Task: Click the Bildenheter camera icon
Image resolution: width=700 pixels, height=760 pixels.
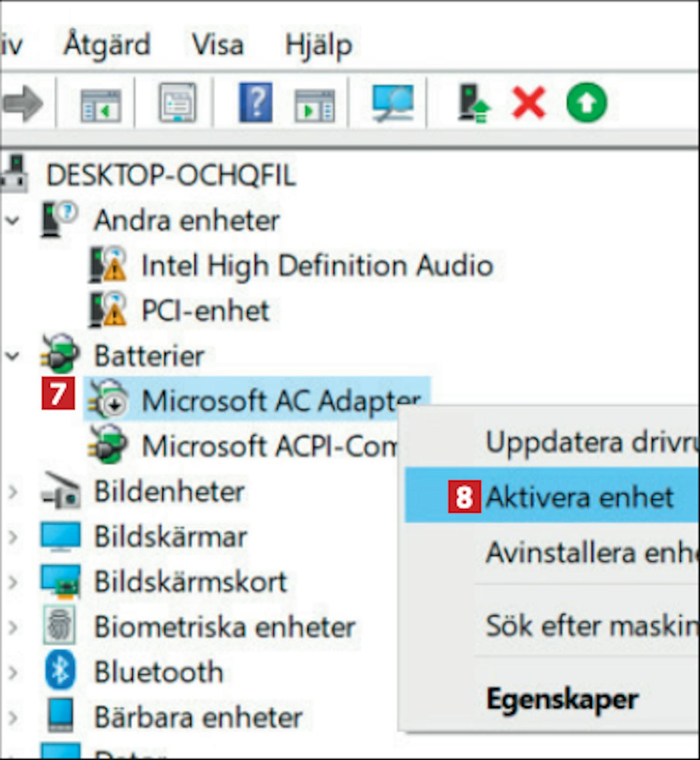Action: (x=61, y=491)
